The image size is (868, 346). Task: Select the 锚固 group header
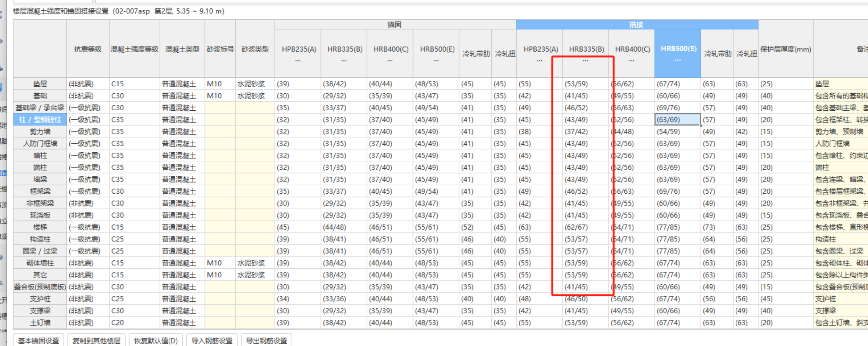(x=395, y=25)
